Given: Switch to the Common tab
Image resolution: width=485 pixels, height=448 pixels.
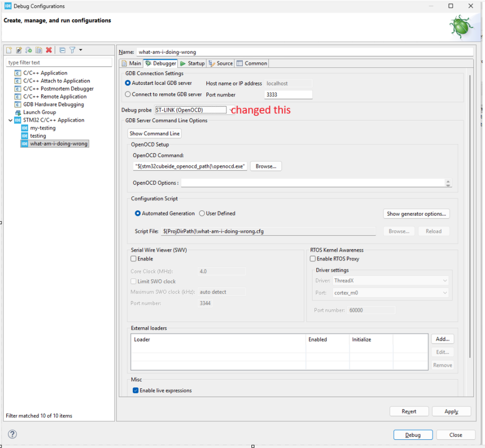Looking at the screenshot, I should pyautogui.click(x=252, y=63).
